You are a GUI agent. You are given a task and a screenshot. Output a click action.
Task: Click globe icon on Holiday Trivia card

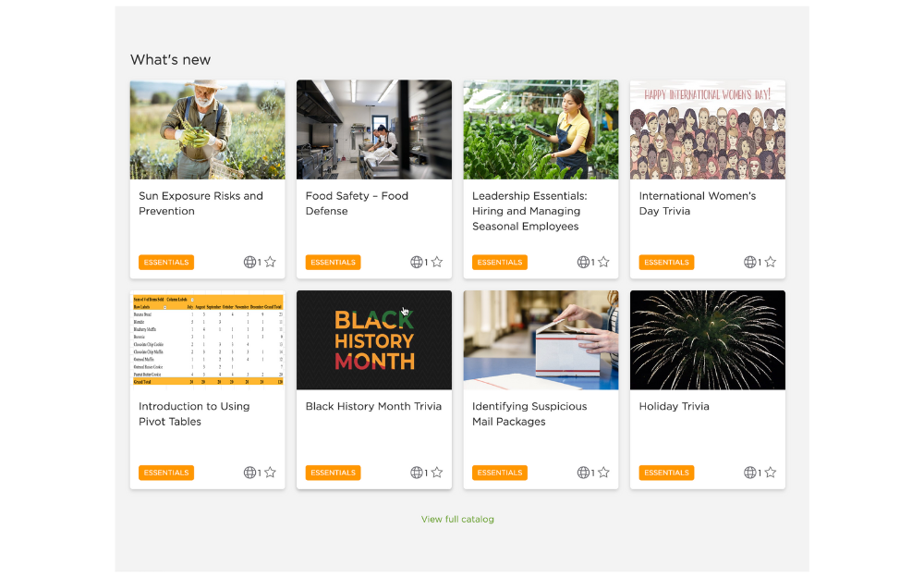pos(750,473)
